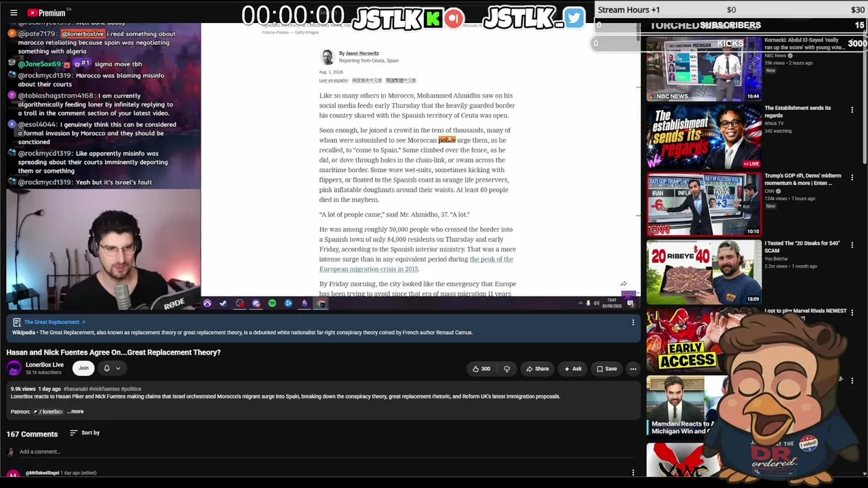Open LonerBox Live channel avatar
Viewport: 868px width, 488px height.
coord(14,368)
